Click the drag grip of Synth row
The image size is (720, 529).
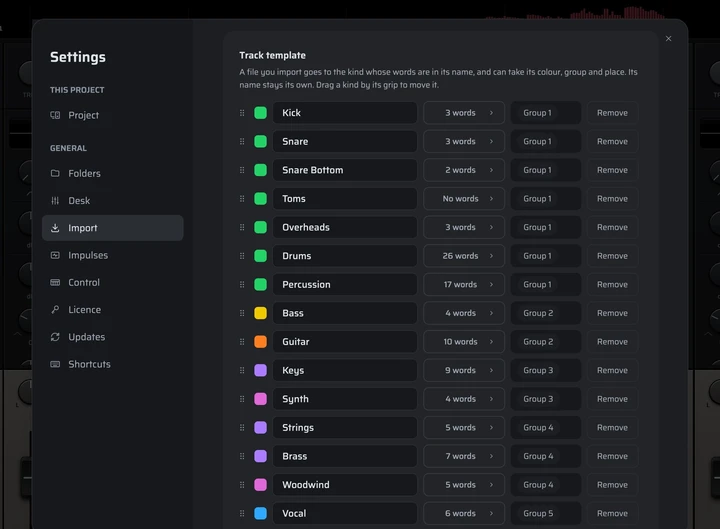click(242, 399)
